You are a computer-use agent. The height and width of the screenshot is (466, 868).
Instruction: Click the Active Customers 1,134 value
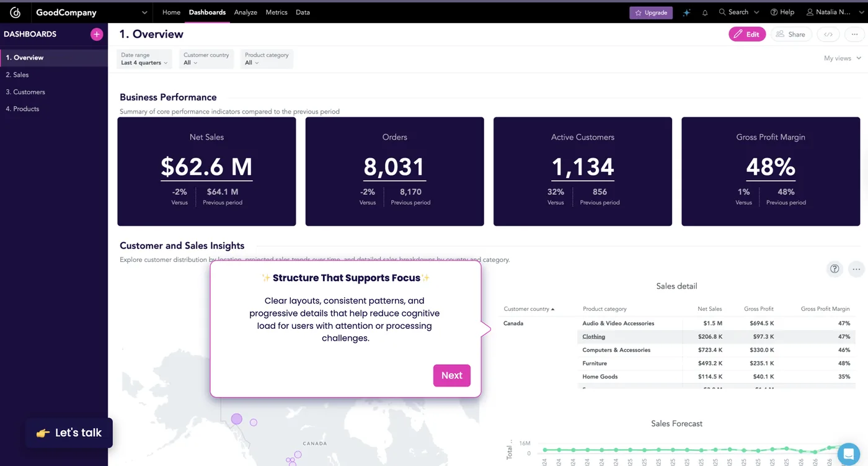(x=583, y=167)
